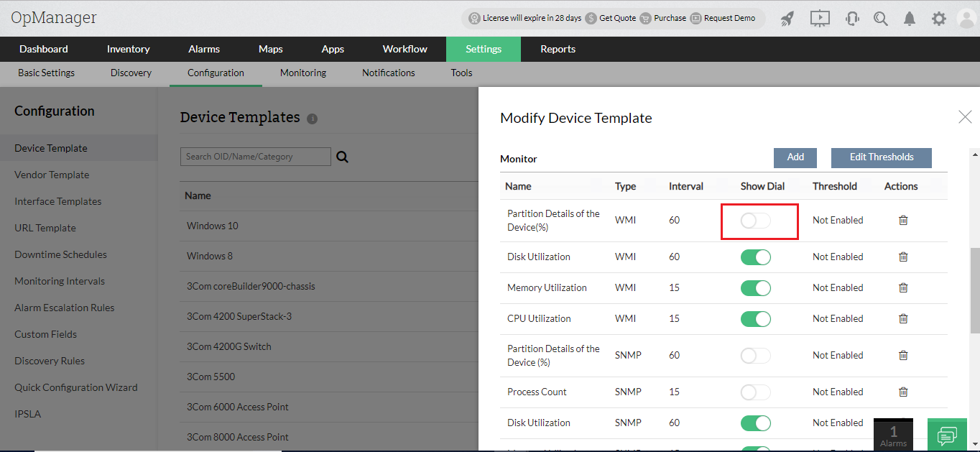Switch to Basic Settings tab

coord(46,73)
